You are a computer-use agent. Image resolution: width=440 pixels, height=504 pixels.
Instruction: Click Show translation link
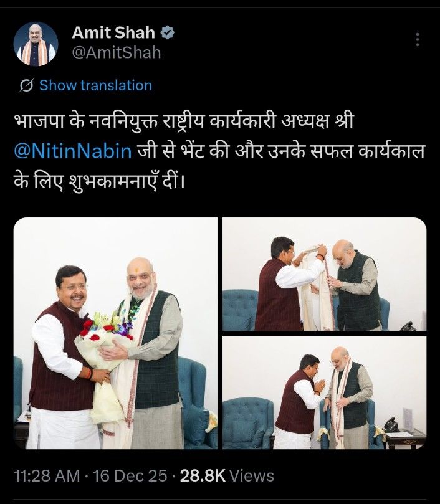[95, 85]
